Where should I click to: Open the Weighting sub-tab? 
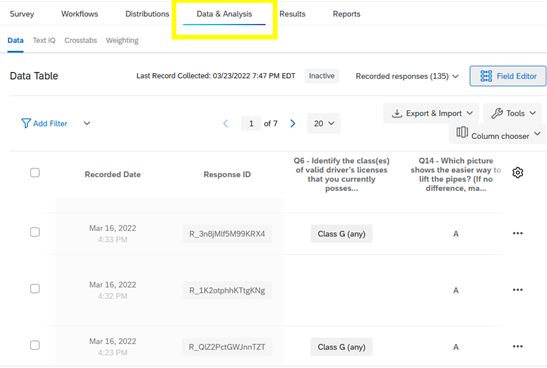click(122, 40)
